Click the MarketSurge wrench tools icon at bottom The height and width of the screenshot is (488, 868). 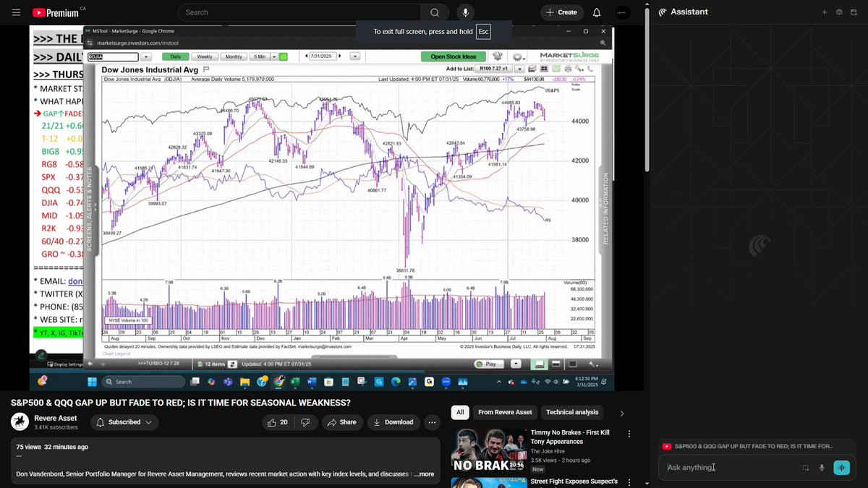[x=592, y=364]
